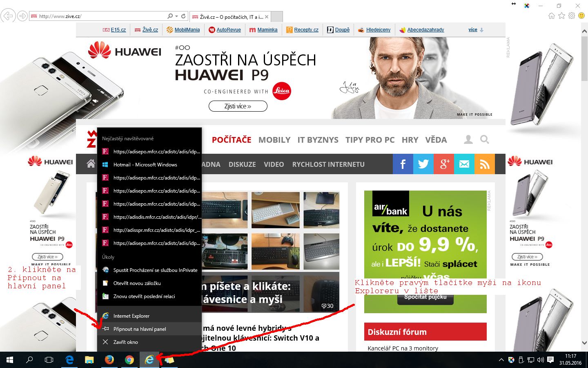Click the search magnifier in the address bar
Viewport: 588px width, 368px height.
(x=170, y=16)
